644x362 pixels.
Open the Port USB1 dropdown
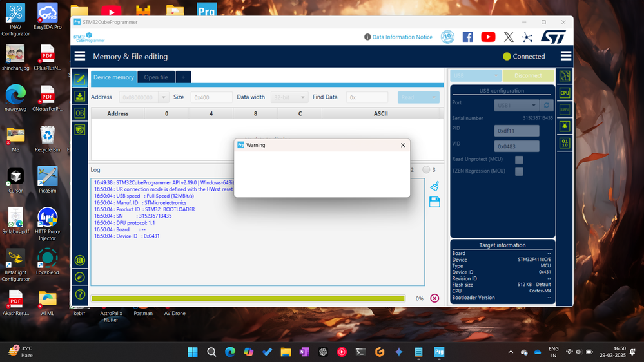(x=516, y=106)
